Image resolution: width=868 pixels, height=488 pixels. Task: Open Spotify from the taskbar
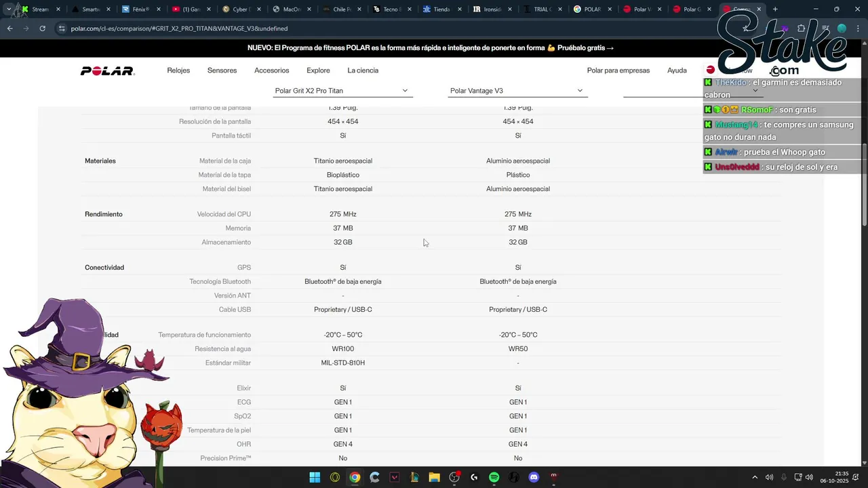click(494, 477)
